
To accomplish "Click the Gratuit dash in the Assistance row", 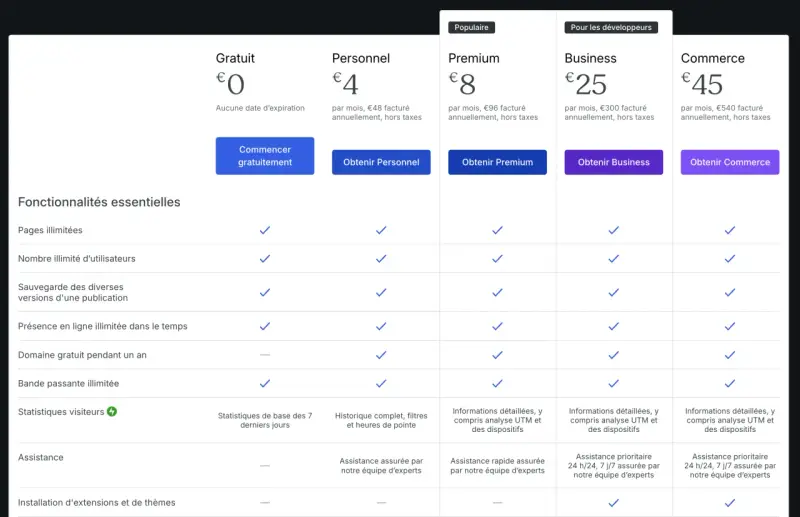I will point(265,465).
